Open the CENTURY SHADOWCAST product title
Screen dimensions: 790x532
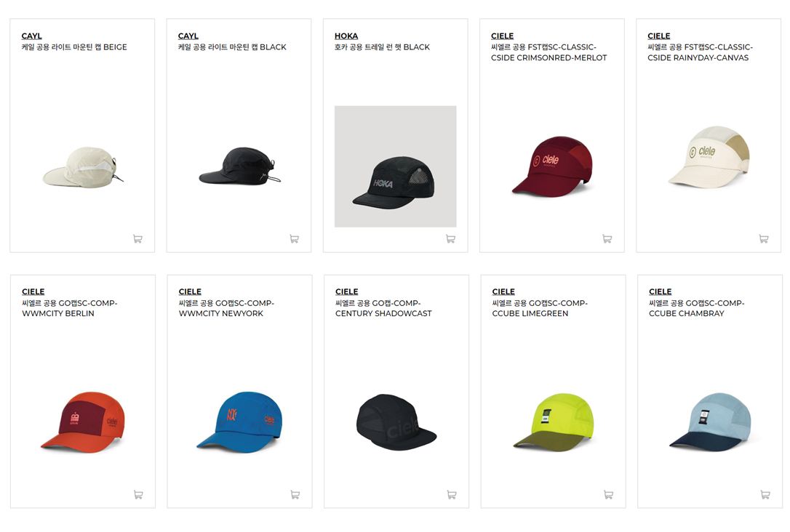pyautogui.click(x=383, y=308)
